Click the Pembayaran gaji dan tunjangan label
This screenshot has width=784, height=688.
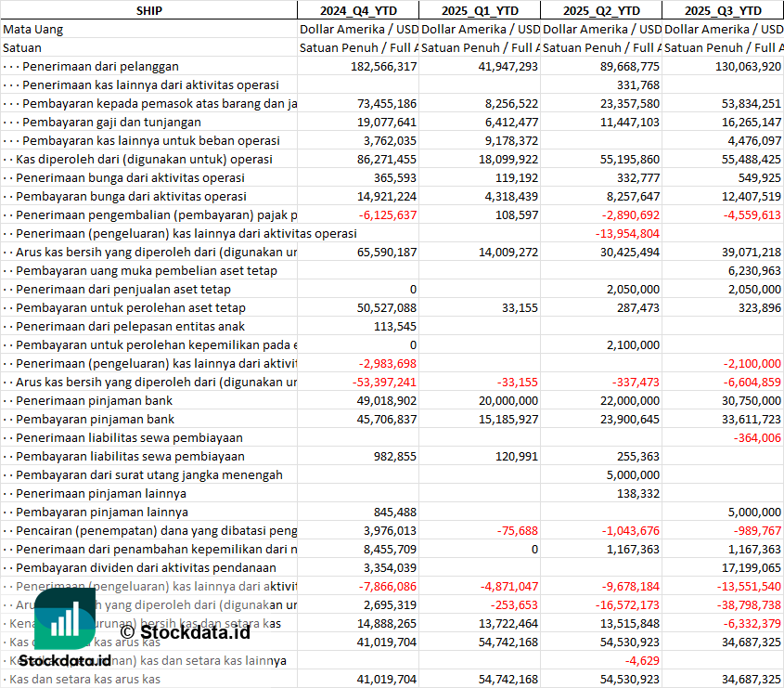click(111, 122)
